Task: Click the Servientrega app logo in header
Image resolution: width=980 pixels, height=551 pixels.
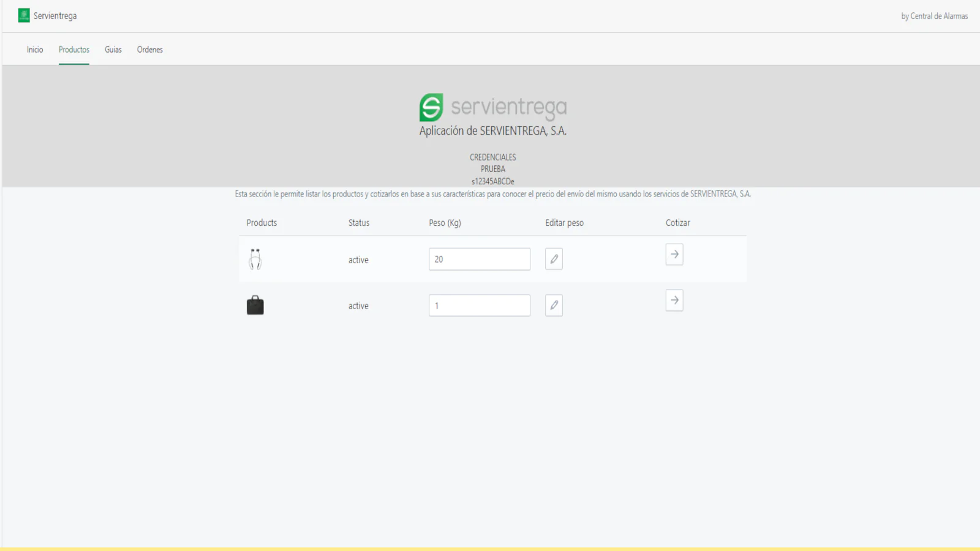Action: 24,15
